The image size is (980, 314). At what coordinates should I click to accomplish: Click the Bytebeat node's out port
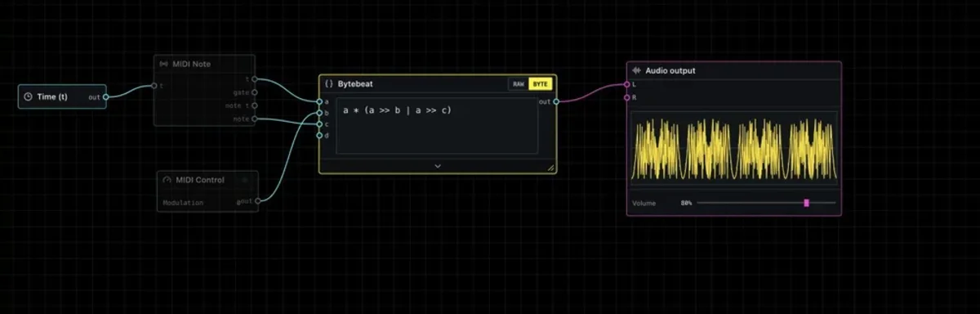pos(556,101)
